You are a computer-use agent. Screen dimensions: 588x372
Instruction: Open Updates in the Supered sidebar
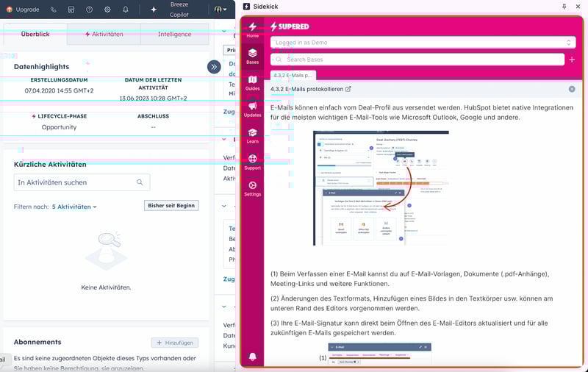(252, 110)
